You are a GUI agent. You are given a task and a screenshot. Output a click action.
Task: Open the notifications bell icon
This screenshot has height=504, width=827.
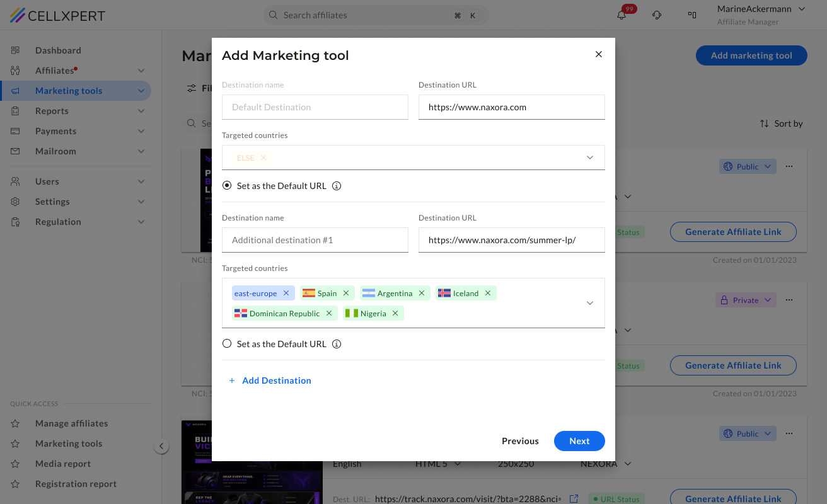[622, 15]
